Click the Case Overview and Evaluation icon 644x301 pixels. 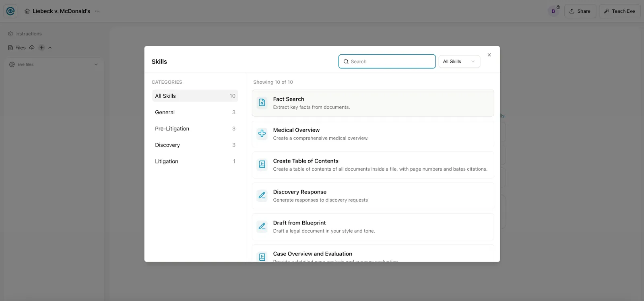(262, 257)
